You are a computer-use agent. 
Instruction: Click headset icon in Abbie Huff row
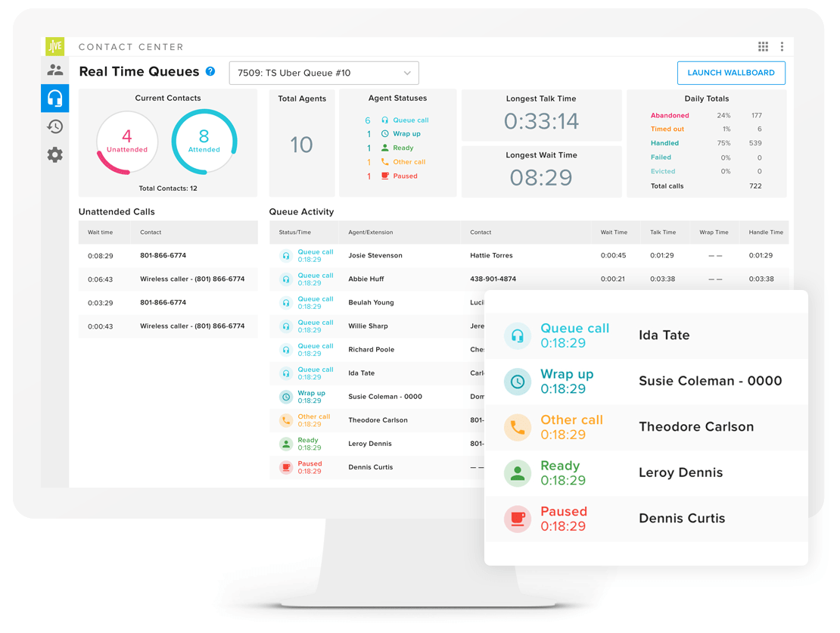[x=286, y=279]
